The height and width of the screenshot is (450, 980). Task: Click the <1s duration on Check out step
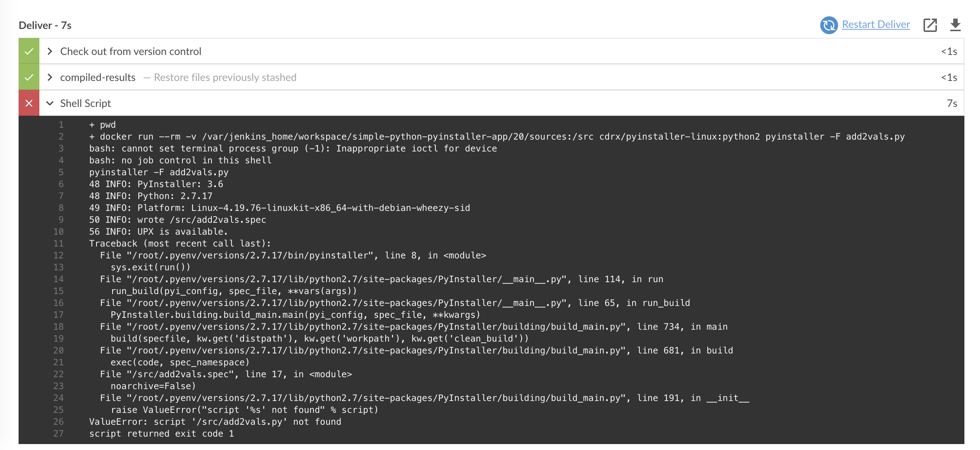coord(949,52)
